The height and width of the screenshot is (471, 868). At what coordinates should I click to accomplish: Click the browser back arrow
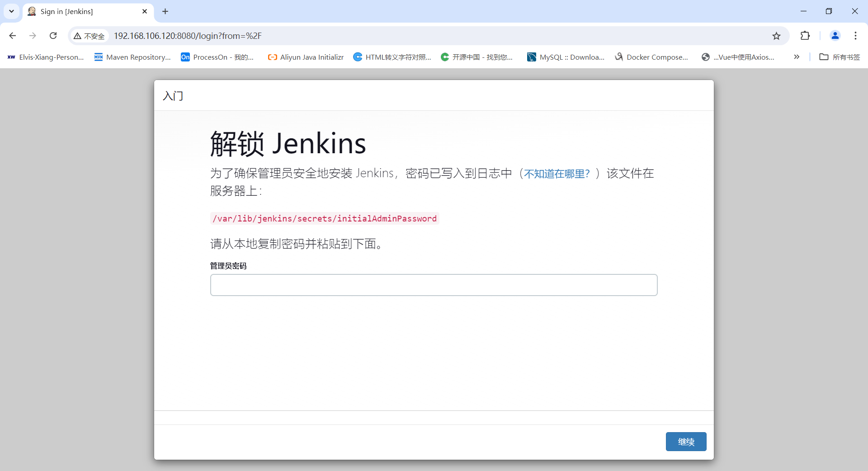(x=13, y=36)
